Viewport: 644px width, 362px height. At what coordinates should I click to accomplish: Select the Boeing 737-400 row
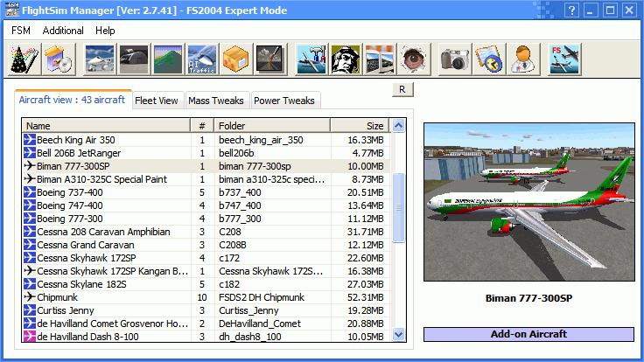click(206, 192)
